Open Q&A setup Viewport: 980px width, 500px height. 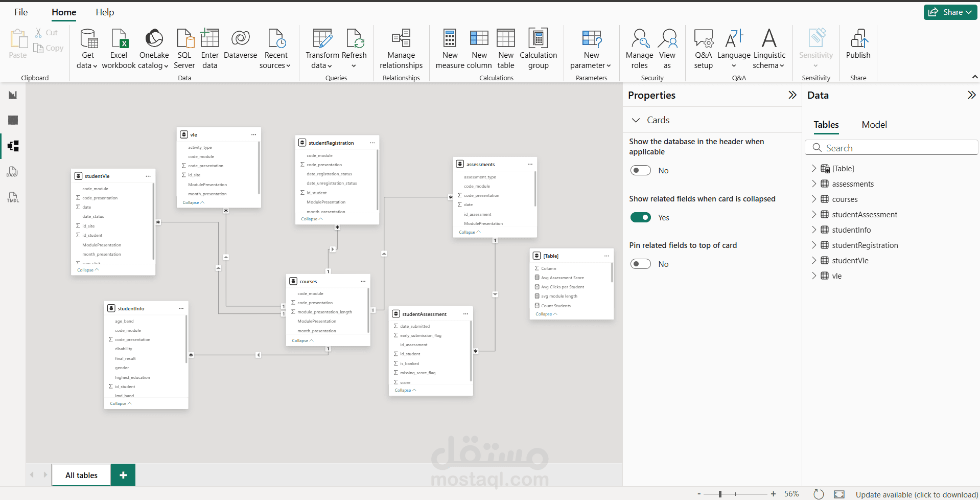(704, 49)
